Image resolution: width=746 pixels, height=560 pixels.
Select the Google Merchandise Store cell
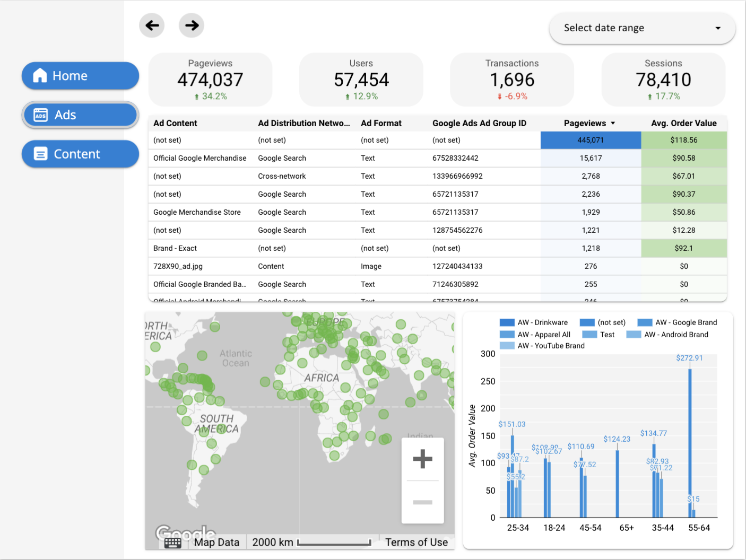pyautogui.click(x=197, y=212)
